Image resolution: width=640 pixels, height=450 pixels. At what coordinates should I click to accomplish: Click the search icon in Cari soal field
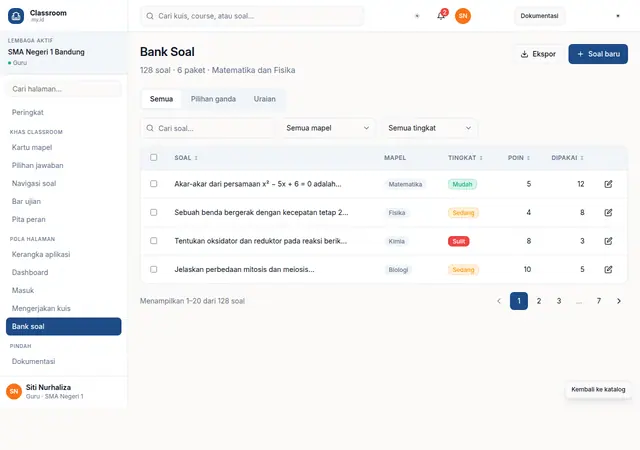point(150,128)
